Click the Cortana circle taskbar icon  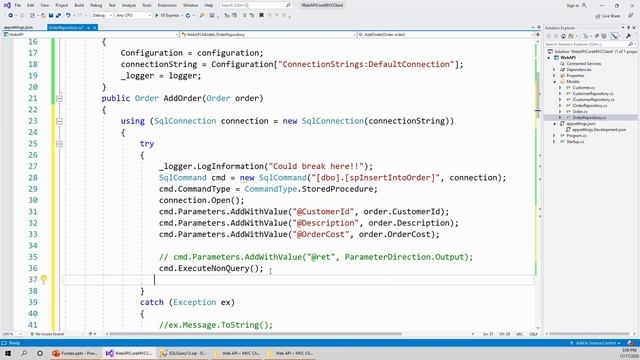point(40,353)
